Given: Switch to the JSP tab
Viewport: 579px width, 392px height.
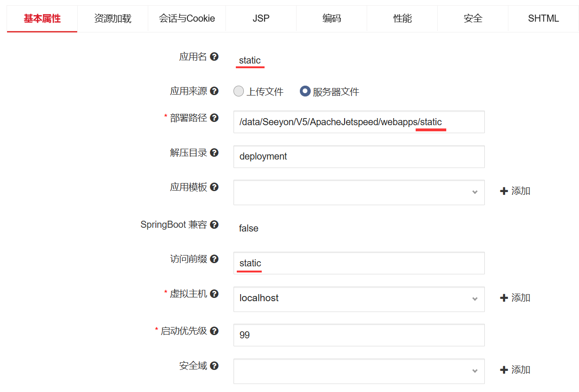Looking at the screenshot, I should [x=261, y=19].
